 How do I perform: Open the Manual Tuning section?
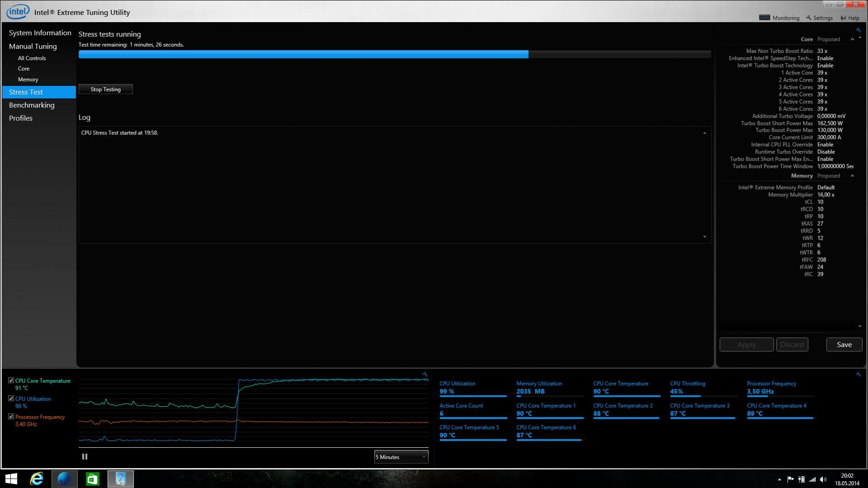pos(33,46)
